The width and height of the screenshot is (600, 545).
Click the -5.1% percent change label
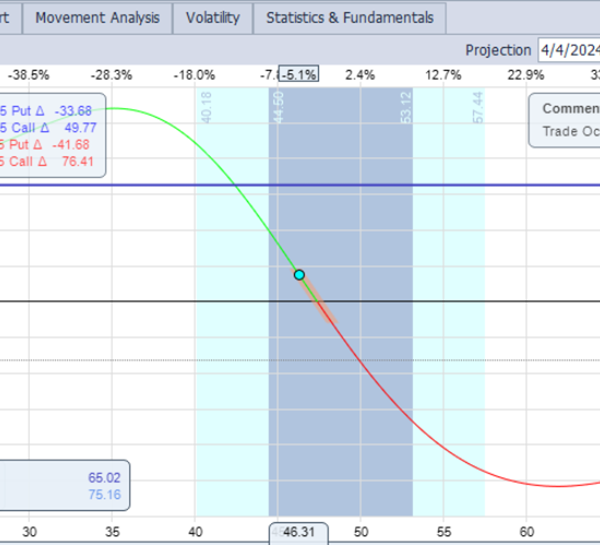[x=299, y=74]
